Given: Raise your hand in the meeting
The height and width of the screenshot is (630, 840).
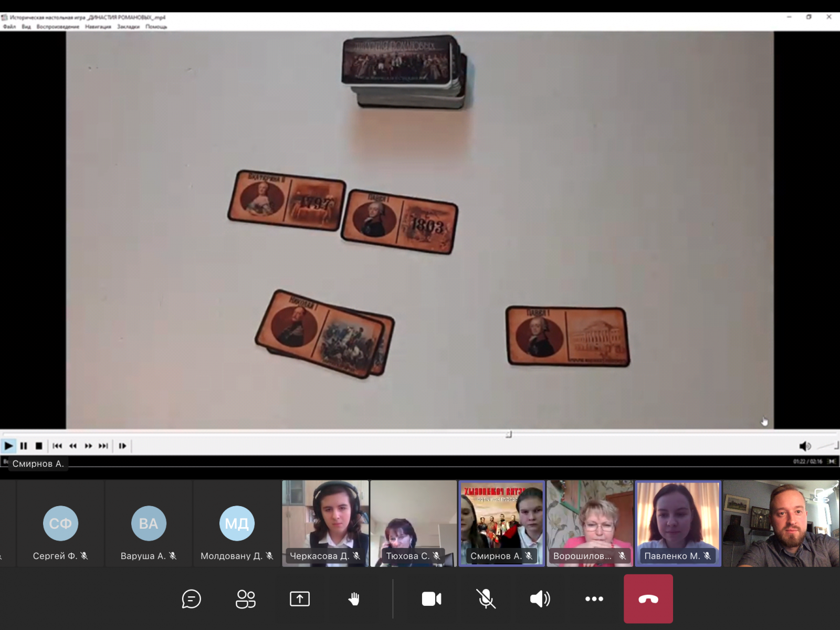Looking at the screenshot, I should tap(354, 599).
